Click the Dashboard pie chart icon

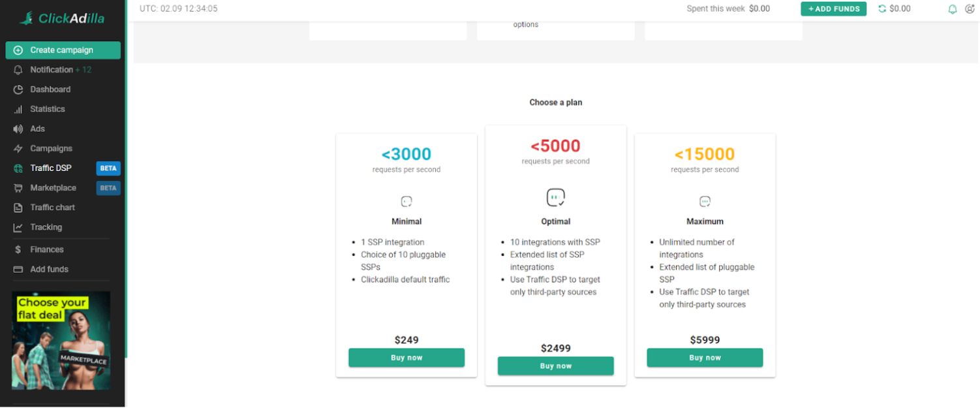18,89
